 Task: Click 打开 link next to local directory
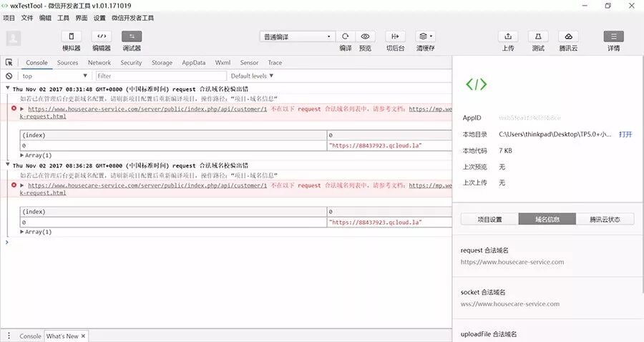click(x=625, y=135)
